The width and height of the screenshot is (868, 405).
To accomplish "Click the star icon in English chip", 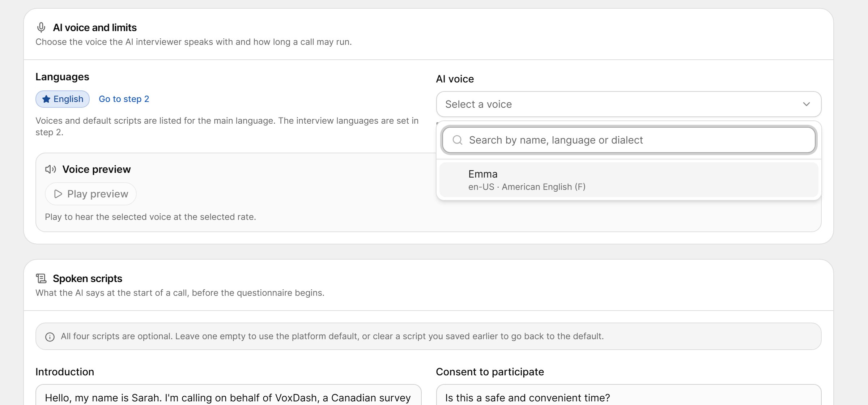I will [x=46, y=99].
